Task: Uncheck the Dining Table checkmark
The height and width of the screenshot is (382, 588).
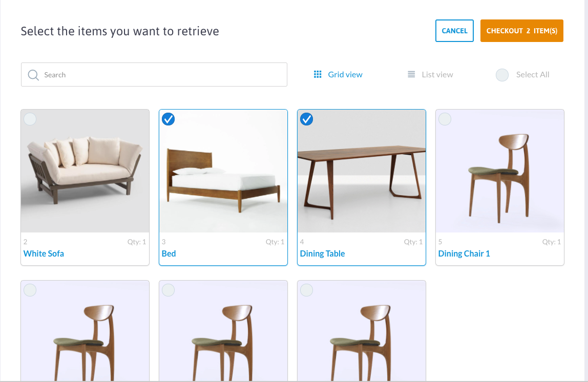Action: click(307, 119)
